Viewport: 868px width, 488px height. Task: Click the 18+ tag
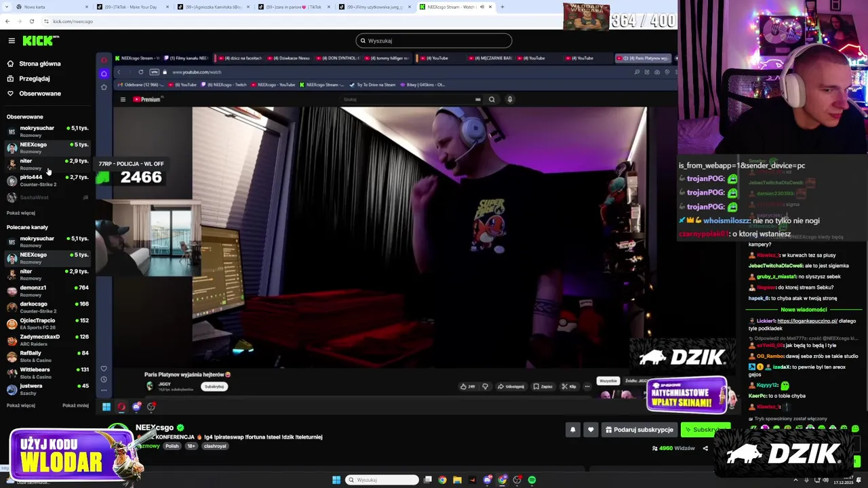(191, 446)
